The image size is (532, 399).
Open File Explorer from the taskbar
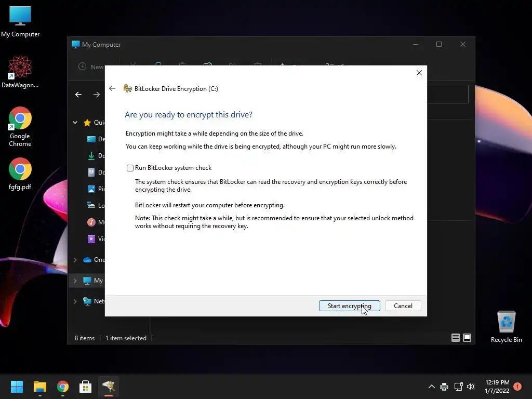39,387
